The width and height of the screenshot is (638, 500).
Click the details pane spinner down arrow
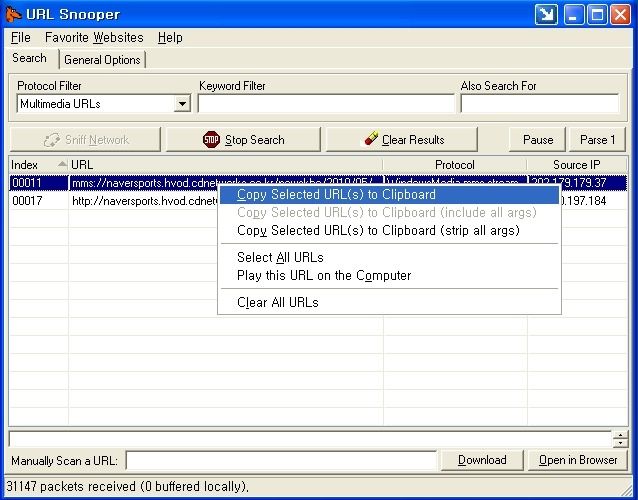(621, 443)
